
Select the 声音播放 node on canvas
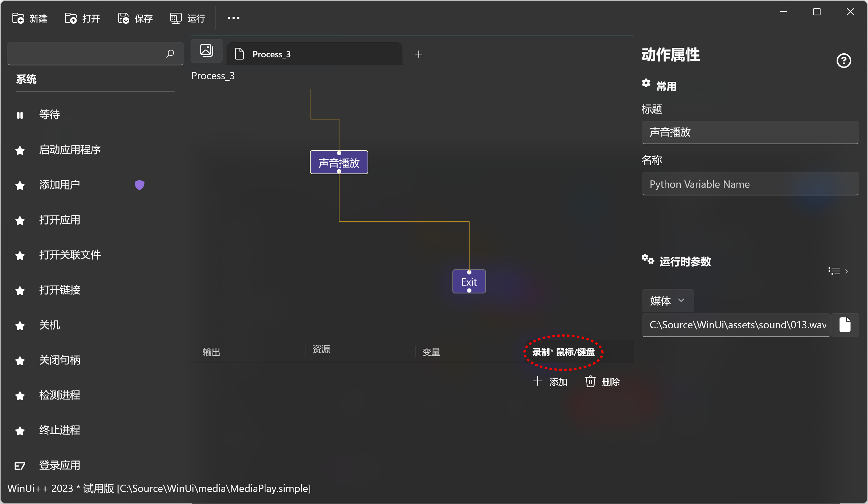point(339,163)
